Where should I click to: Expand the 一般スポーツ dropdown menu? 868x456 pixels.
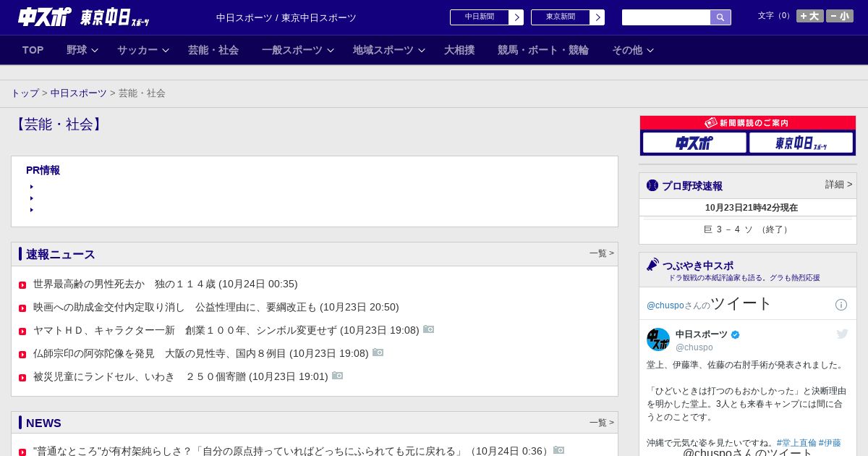[298, 50]
